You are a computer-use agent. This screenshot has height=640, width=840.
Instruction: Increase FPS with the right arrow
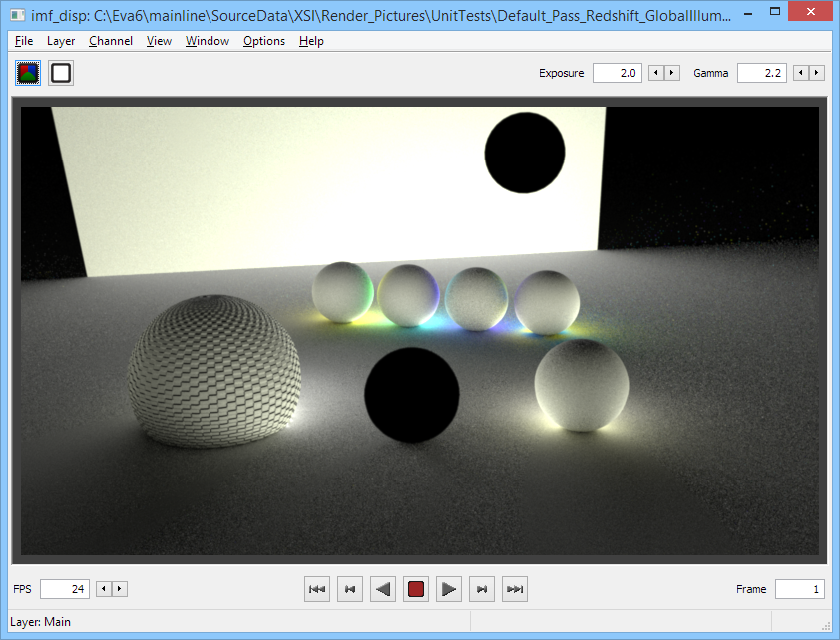click(x=119, y=589)
